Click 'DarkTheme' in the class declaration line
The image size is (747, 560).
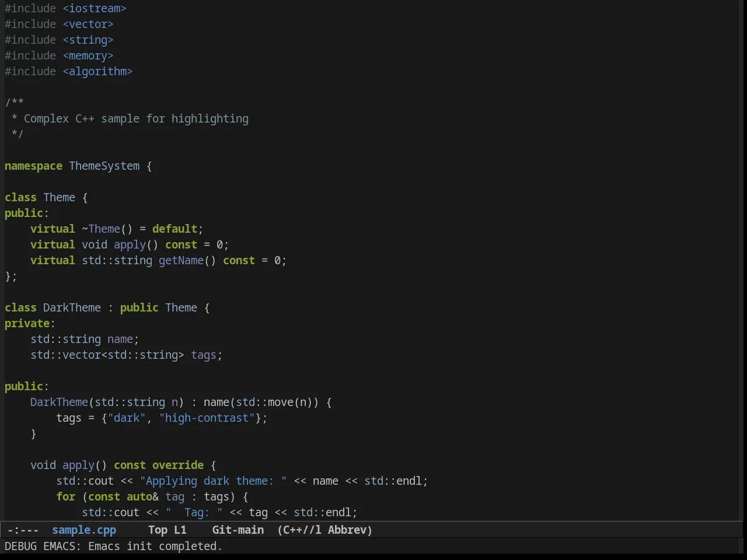(x=72, y=307)
